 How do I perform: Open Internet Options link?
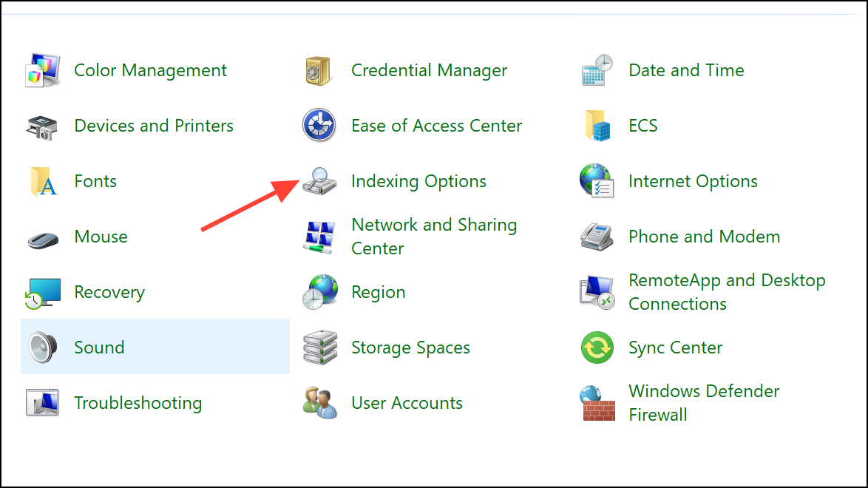point(693,181)
